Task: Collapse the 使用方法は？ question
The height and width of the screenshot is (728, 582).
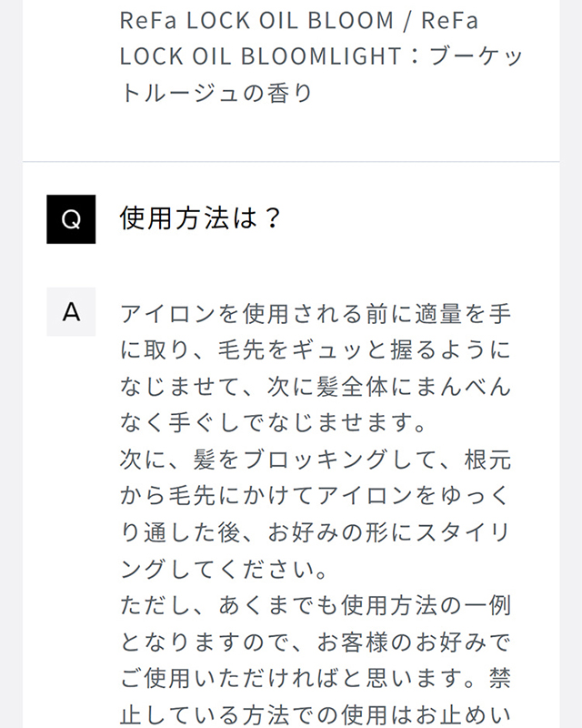Action: click(x=200, y=218)
